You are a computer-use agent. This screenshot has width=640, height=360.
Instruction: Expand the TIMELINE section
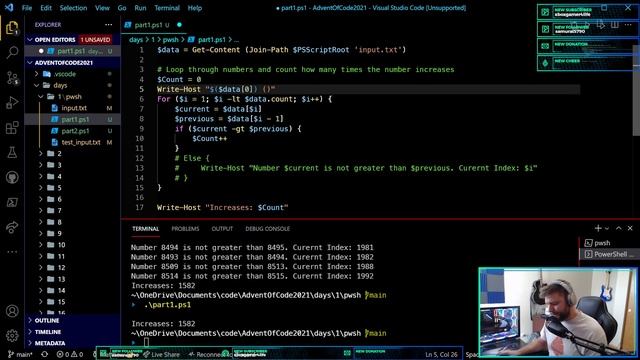pos(73,332)
